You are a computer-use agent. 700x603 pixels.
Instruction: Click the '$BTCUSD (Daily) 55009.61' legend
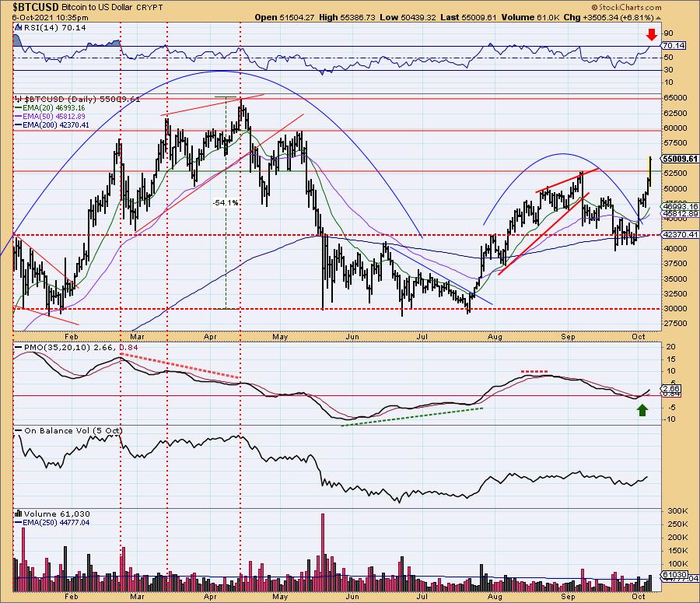82,99
